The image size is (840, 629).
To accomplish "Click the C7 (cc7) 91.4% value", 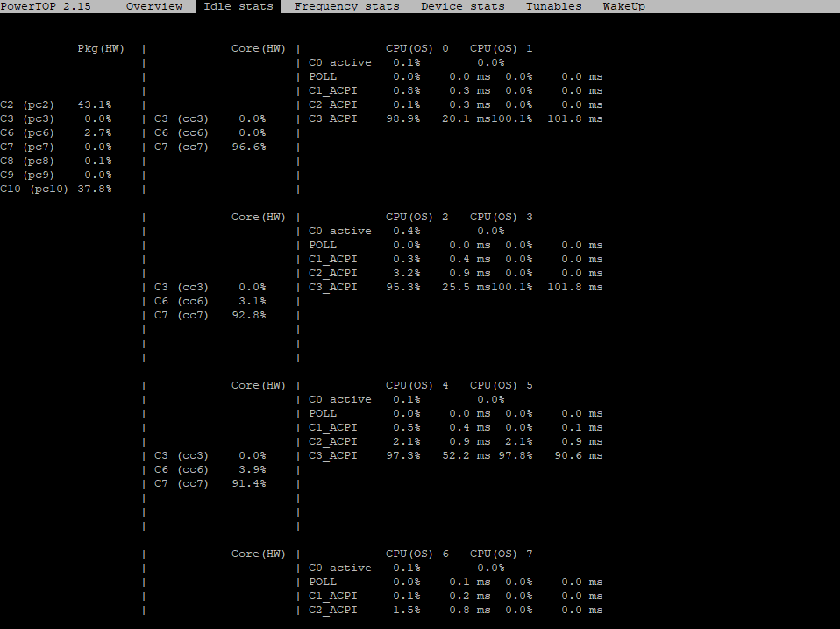I will pos(248,483).
